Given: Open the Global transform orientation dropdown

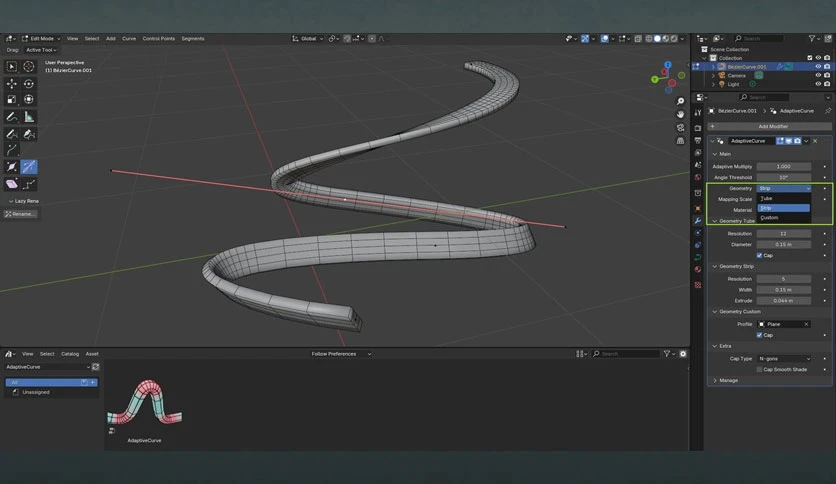Looking at the screenshot, I should click(x=308, y=38).
